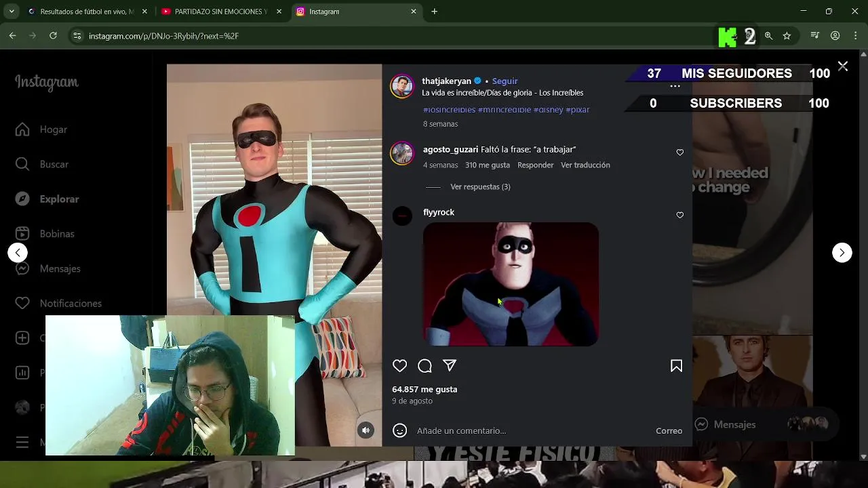Switch to PARTIDAZO SIN EMOCIONES tab
This screenshot has height=488, width=868.
[221, 12]
